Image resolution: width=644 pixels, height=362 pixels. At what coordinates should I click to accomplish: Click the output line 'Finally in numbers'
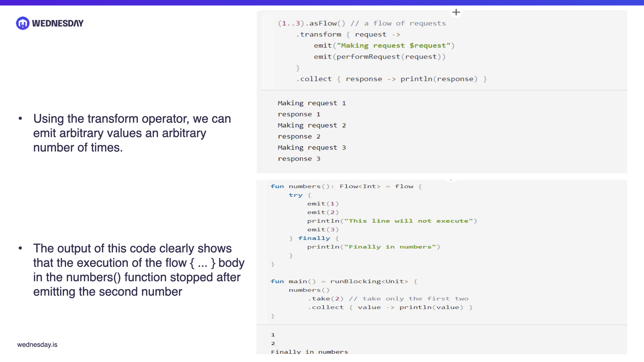pos(310,352)
